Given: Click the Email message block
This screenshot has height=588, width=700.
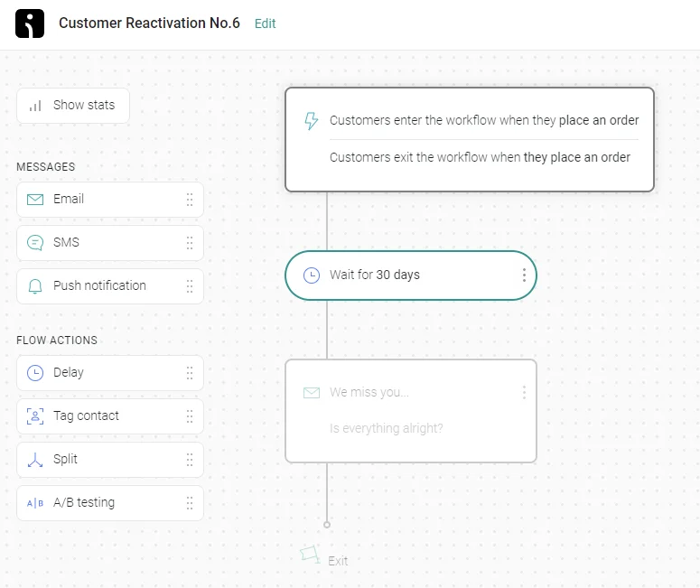Looking at the screenshot, I should (x=110, y=199).
